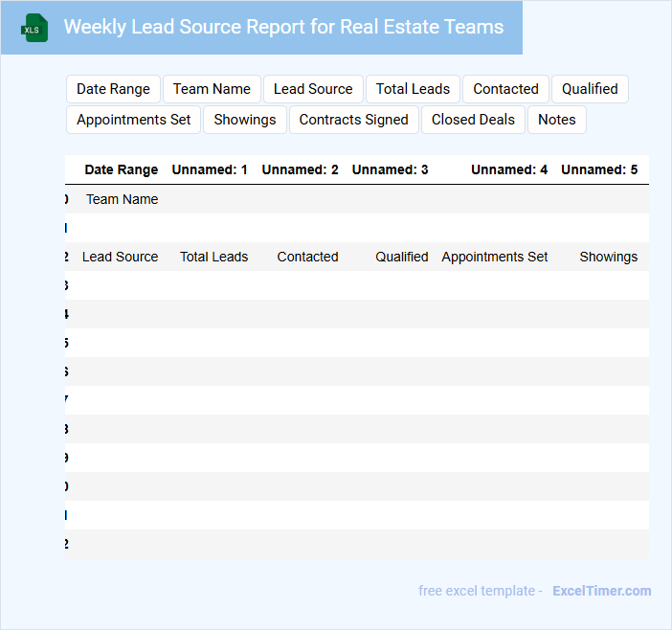Select the Unnamed: 4 column header

tap(509, 169)
